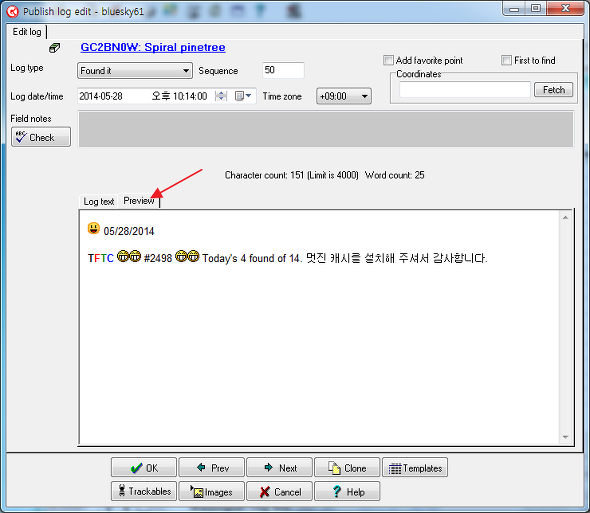The image size is (590, 513).
Task: Click the Cancel button with red X
Action: tap(279, 491)
